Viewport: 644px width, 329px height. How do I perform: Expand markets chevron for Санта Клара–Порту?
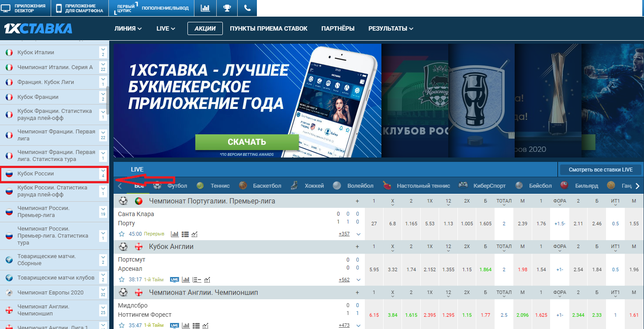[358, 234]
